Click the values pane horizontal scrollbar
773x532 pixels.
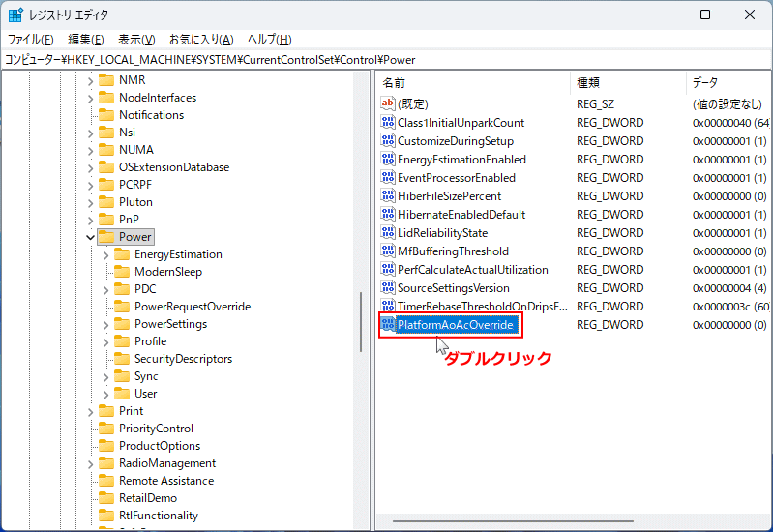(513, 520)
